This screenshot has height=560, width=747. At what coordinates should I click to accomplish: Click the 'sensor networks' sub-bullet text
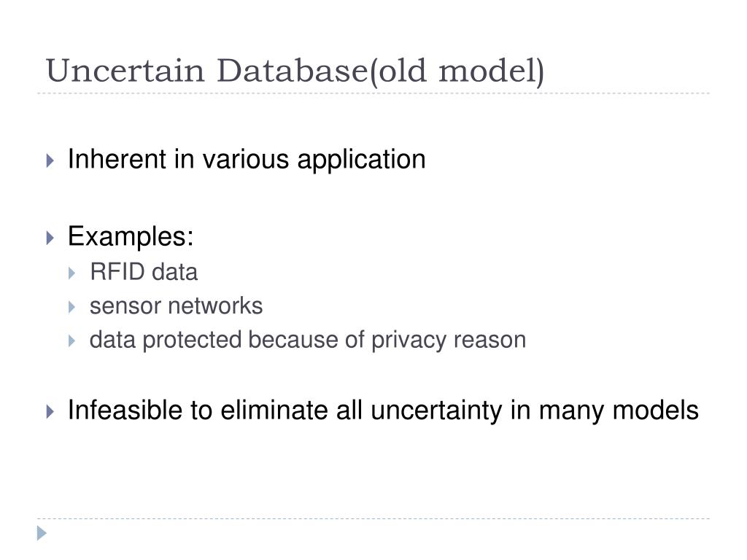(x=176, y=306)
